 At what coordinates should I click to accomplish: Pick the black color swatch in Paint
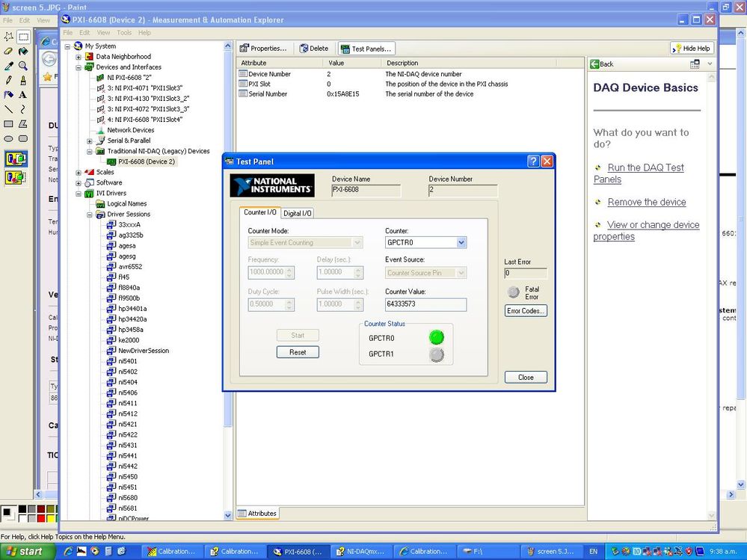tap(22, 509)
